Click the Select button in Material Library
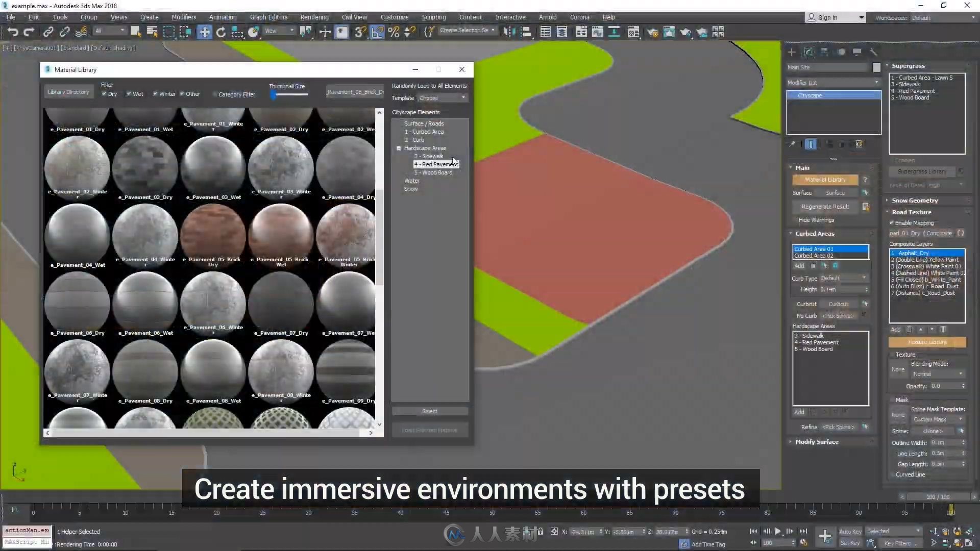 click(x=430, y=411)
